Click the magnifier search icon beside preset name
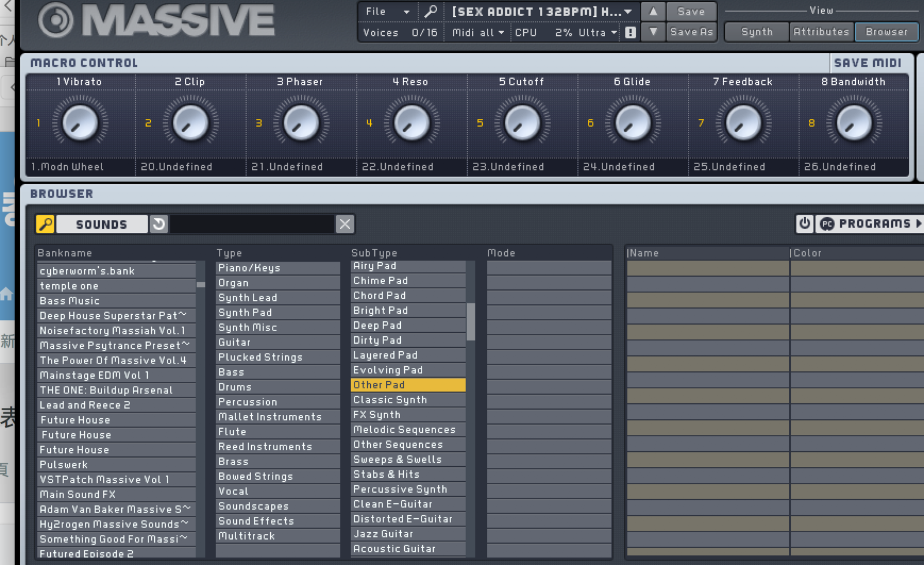924x565 pixels. click(431, 12)
